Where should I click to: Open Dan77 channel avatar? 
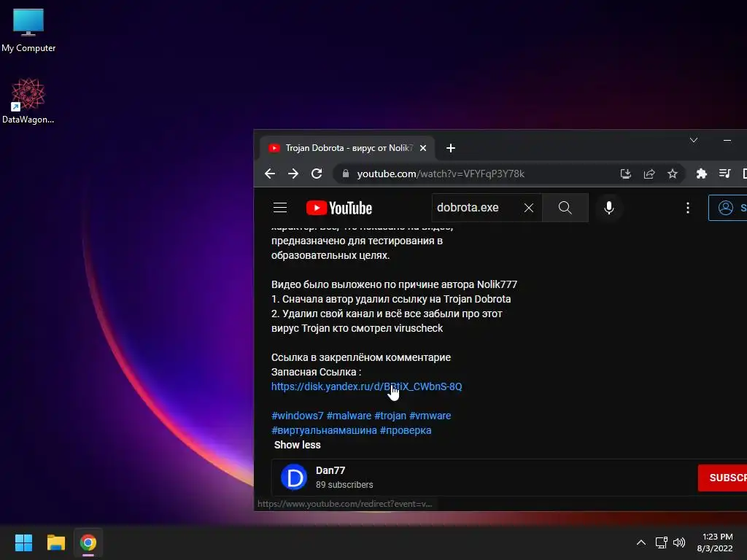click(294, 477)
